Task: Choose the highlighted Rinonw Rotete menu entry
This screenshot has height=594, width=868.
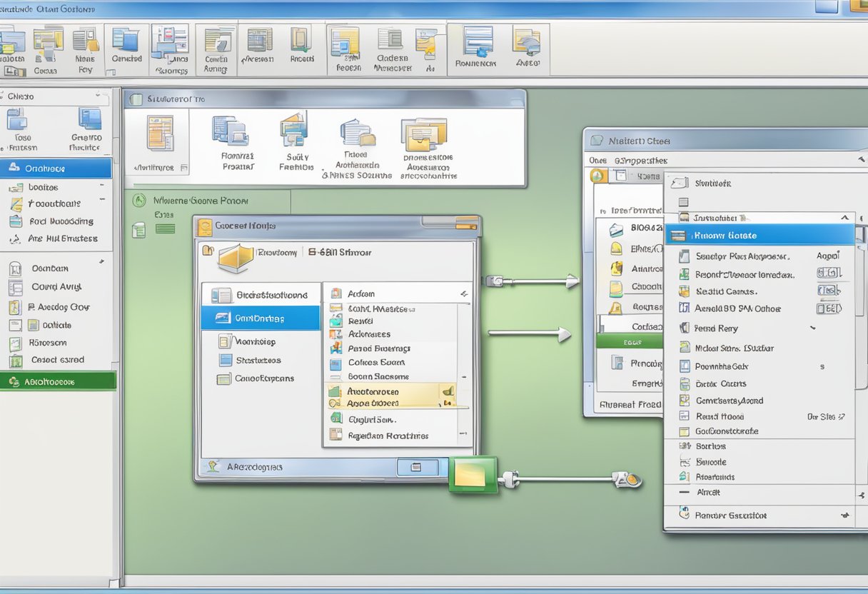Action: [x=759, y=236]
